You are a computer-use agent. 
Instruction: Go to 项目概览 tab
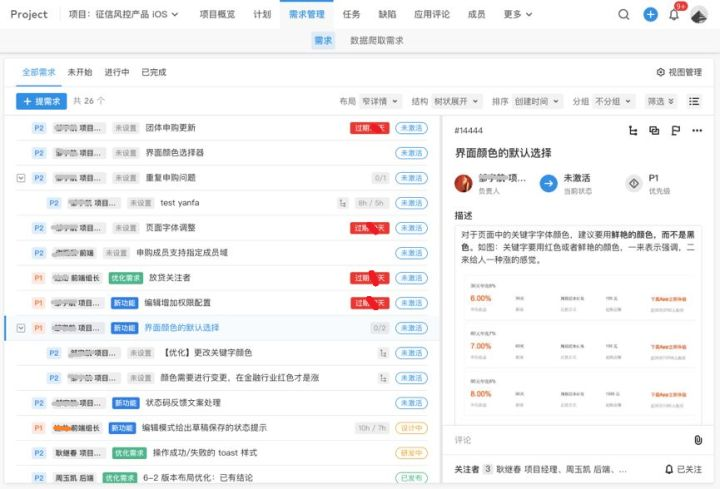click(217, 14)
